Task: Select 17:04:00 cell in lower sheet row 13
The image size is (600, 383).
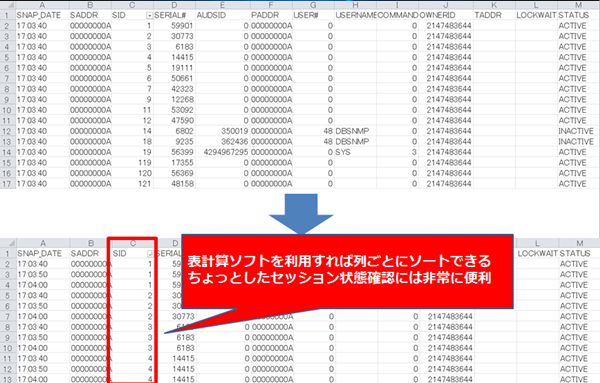Action: pyautogui.click(x=43, y=379)
